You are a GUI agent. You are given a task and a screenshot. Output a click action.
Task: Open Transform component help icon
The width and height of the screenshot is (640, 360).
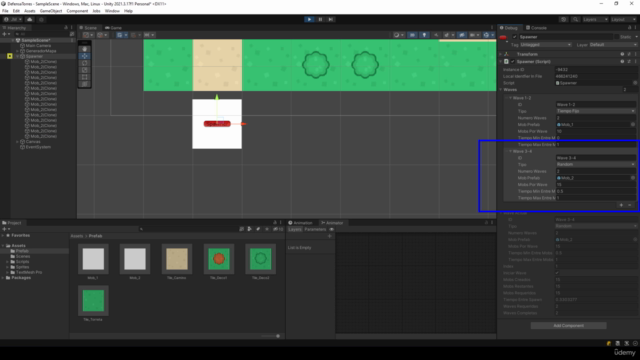[x=622, y=54]
